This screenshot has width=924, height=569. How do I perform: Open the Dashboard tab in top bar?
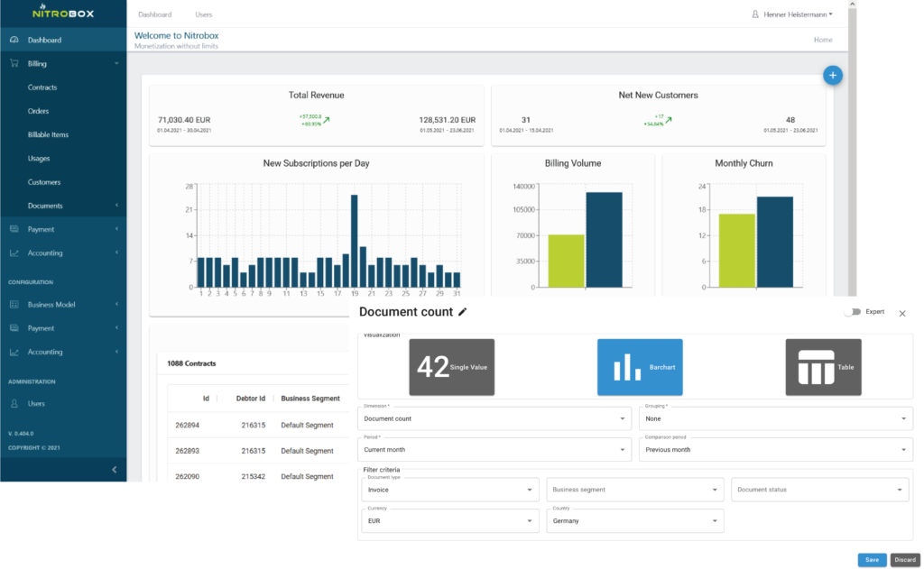(x=155, y=14)
